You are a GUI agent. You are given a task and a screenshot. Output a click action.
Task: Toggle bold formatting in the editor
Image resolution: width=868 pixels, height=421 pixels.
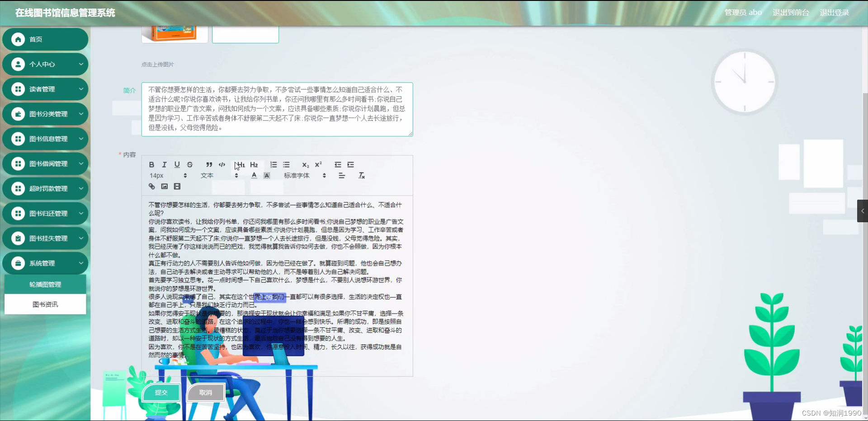point(151,165)
